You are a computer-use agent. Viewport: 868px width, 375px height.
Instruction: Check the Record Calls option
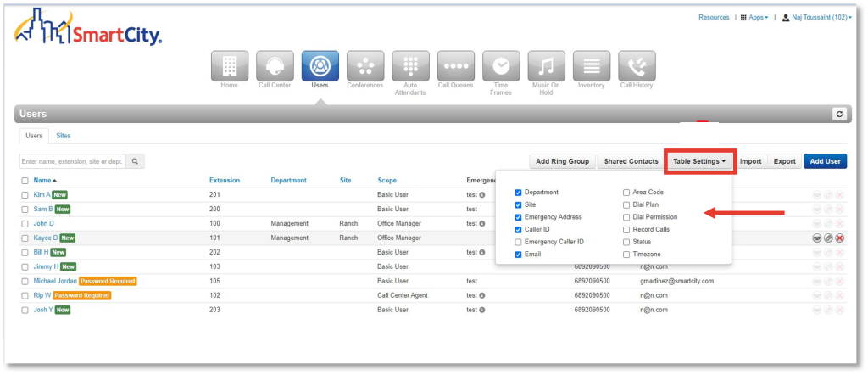(x=626, y=230)
